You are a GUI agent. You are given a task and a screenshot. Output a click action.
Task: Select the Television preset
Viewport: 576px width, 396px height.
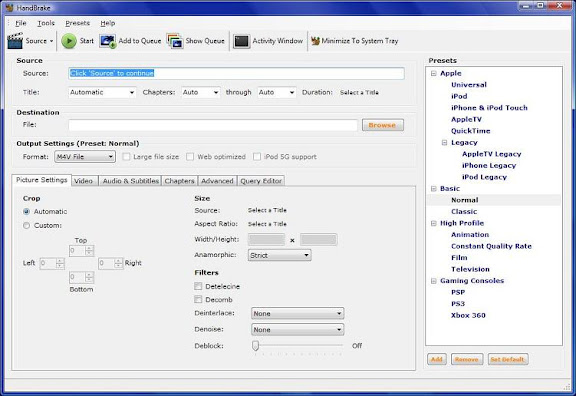point(470,269)
